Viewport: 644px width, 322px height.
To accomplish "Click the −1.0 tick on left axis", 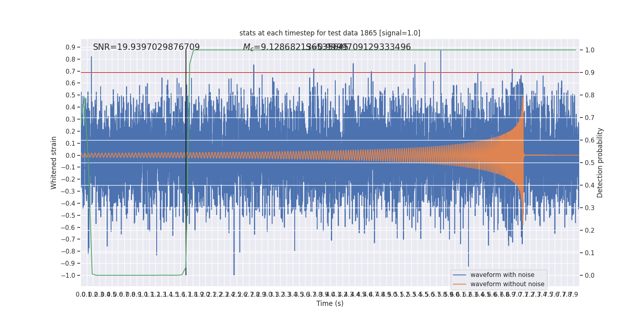I will click(x=68, y=275).
